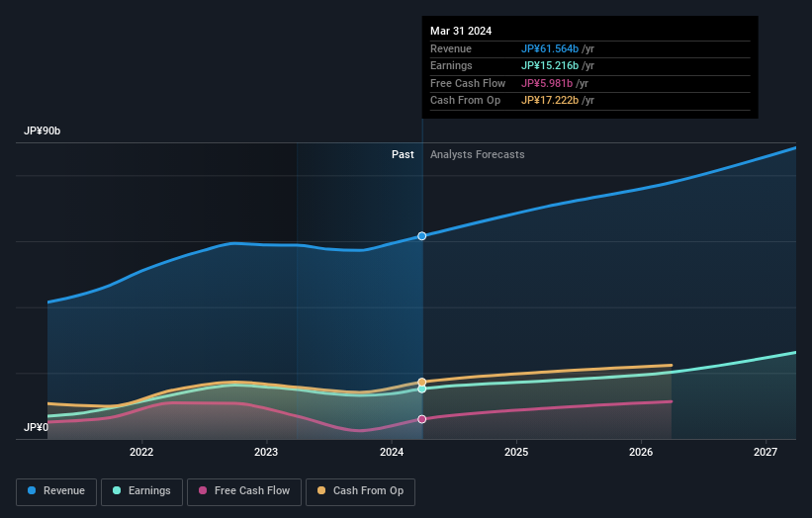Click the JP¥61.564b revenue value

550,48
